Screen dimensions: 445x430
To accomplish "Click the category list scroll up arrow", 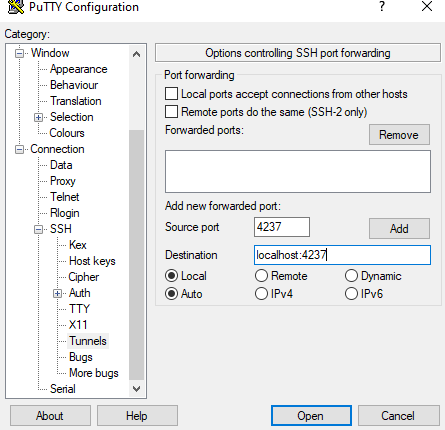I will [136, 54].
